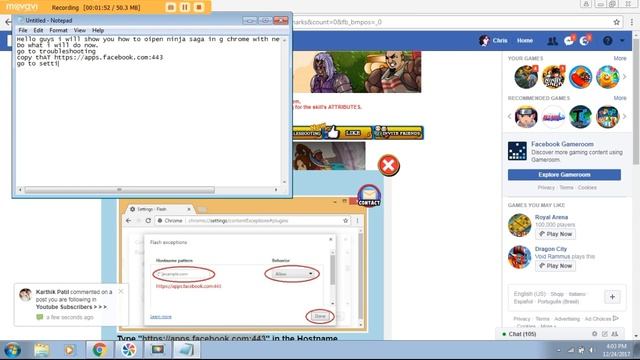This screenshot has height=360, width=640.
Task: Click Facebook Gameroom logo icon
Action: 517,151
